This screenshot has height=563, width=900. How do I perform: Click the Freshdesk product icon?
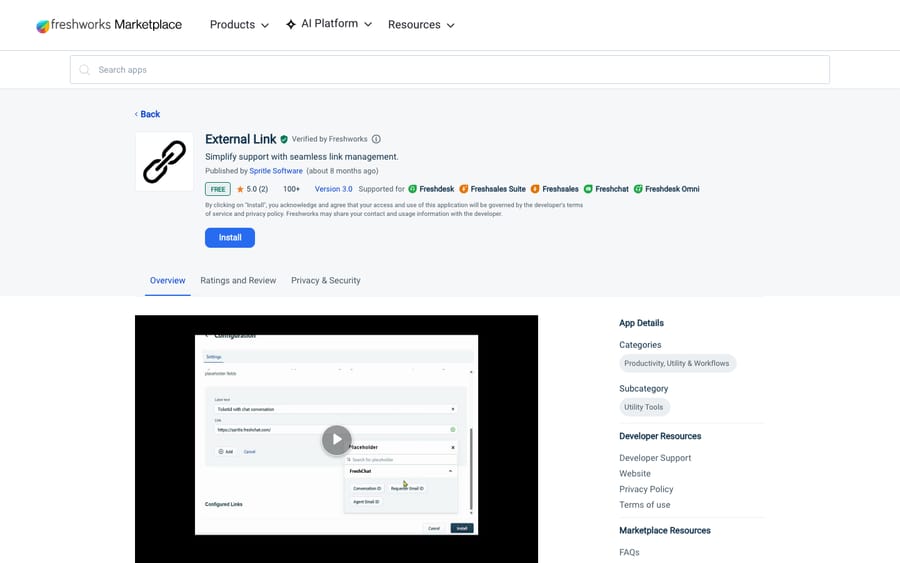tap(412, 189)
